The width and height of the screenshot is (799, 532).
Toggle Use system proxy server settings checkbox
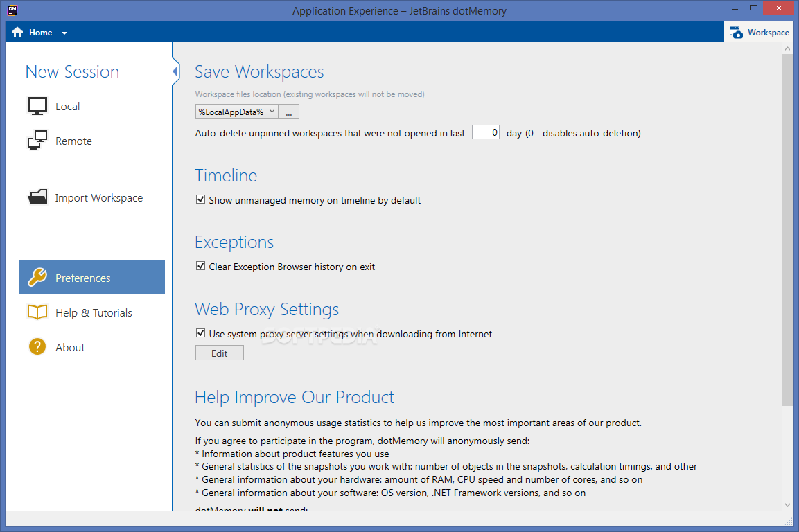point(201,333)
